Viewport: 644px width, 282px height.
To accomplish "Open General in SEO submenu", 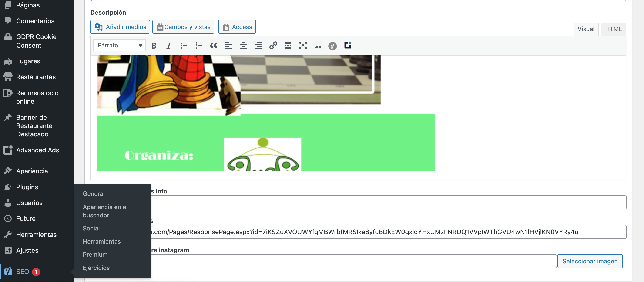I will tap(94, 194).
